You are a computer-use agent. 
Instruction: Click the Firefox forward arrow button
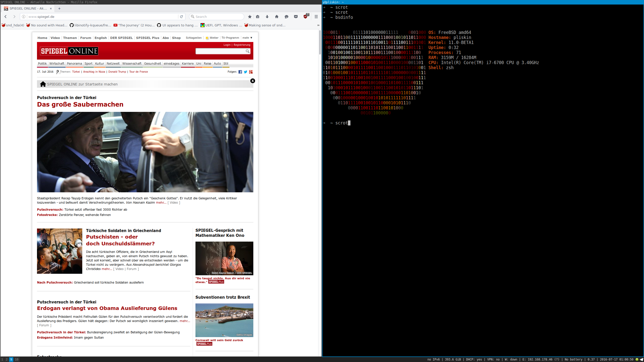click(14, 17)
